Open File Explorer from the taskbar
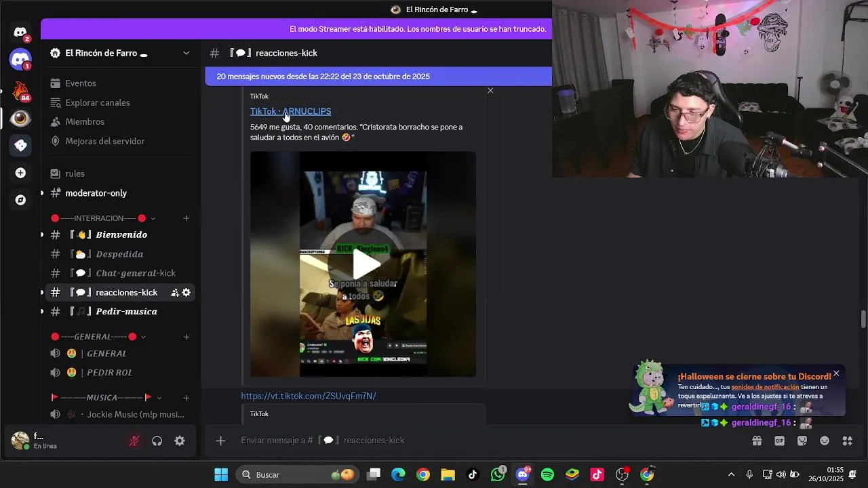This screenshot has width=868, height=488. [448, 474]
